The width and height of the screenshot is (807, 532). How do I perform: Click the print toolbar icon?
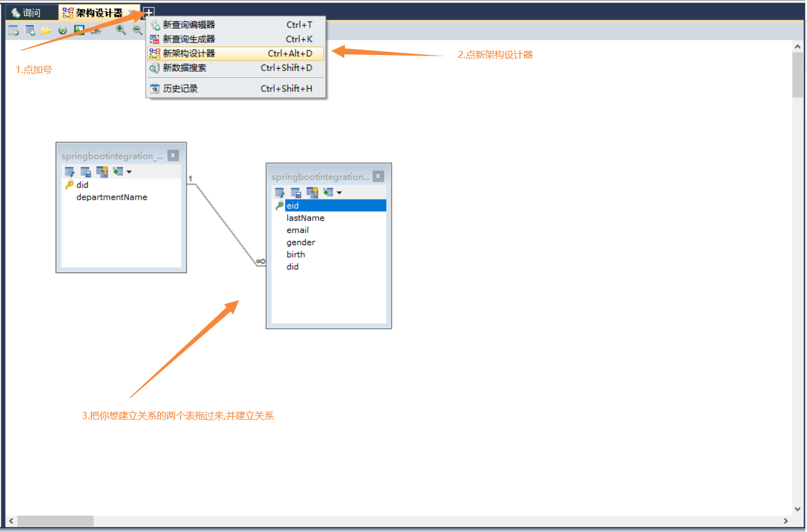[96, 30]
